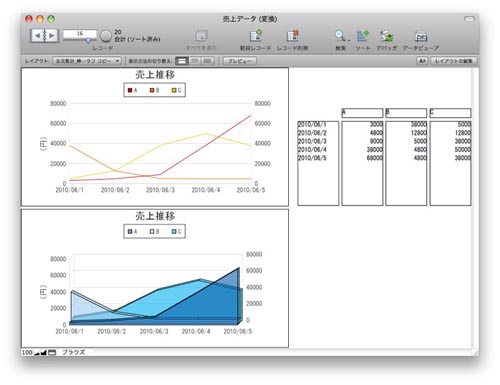Viewport: 500px width, 385px height.
Task: Click value 5000 in column C first row
Action: point(464,124)
